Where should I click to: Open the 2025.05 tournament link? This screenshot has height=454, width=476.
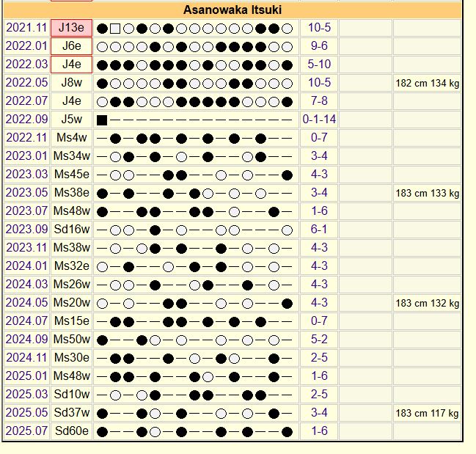coord(26,412)
